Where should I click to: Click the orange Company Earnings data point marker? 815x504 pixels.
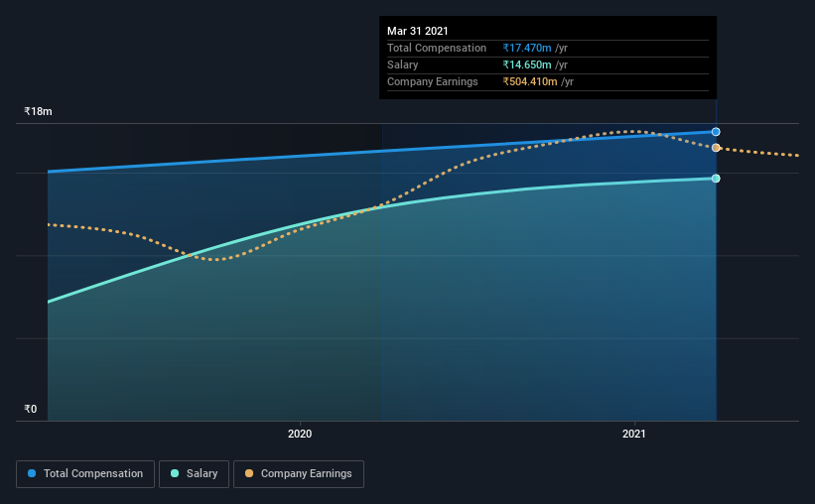tap(716, 148)
